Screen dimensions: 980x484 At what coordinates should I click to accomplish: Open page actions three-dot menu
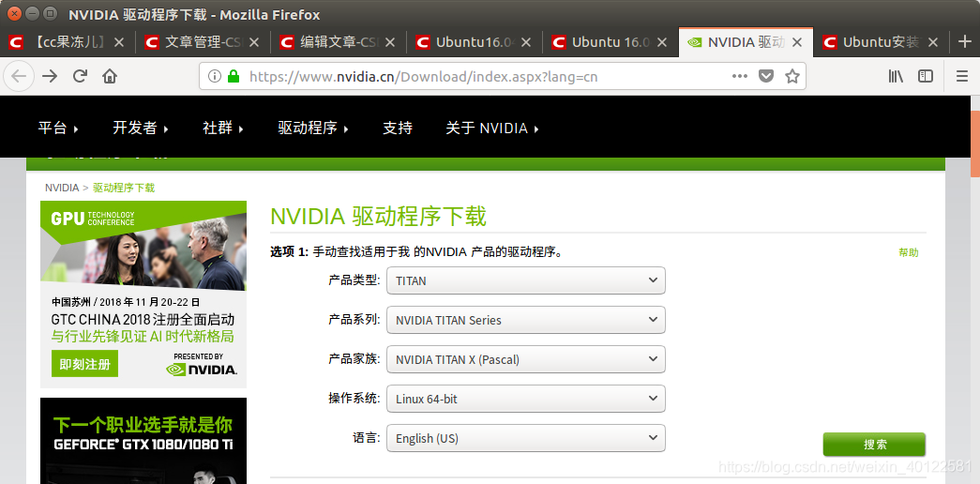point(739,76)
